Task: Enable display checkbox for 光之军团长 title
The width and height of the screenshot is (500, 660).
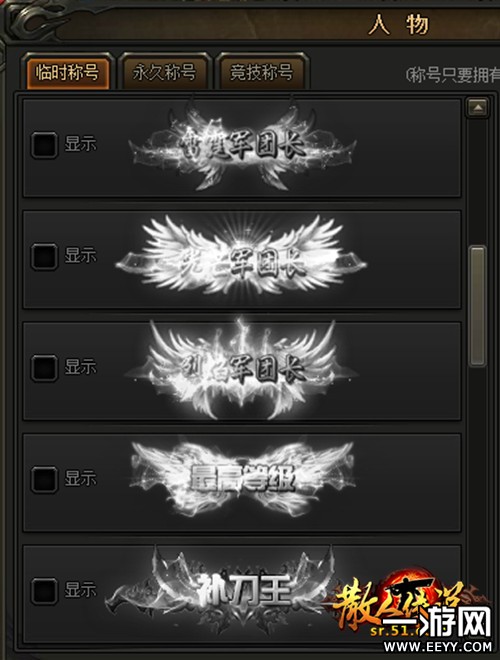Action: tap(44, 256)
